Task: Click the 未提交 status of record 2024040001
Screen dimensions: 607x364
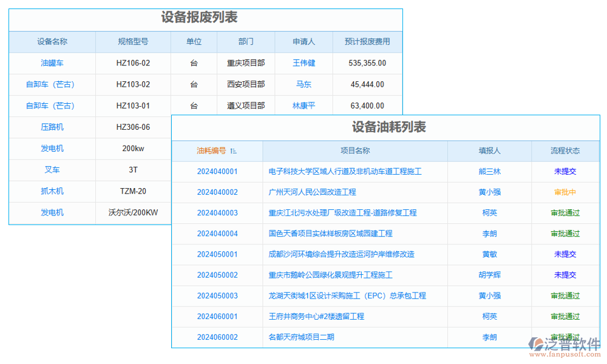Action: (565, 172)
